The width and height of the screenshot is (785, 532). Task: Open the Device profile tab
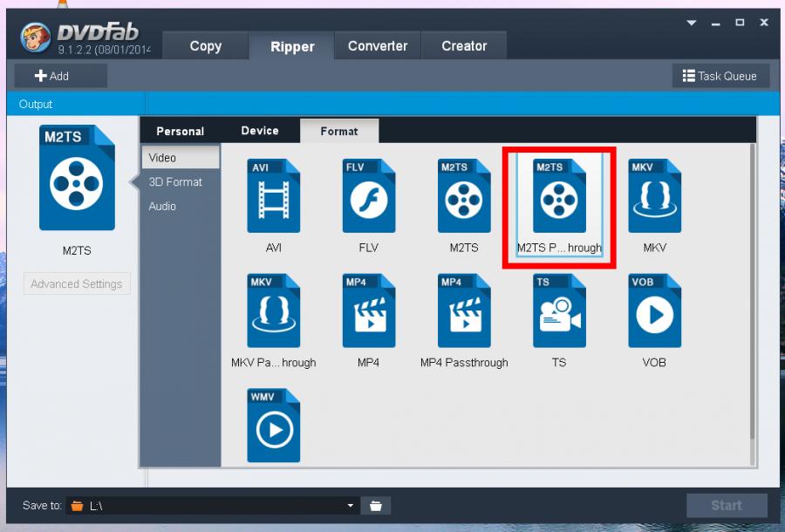coord(260,131)
